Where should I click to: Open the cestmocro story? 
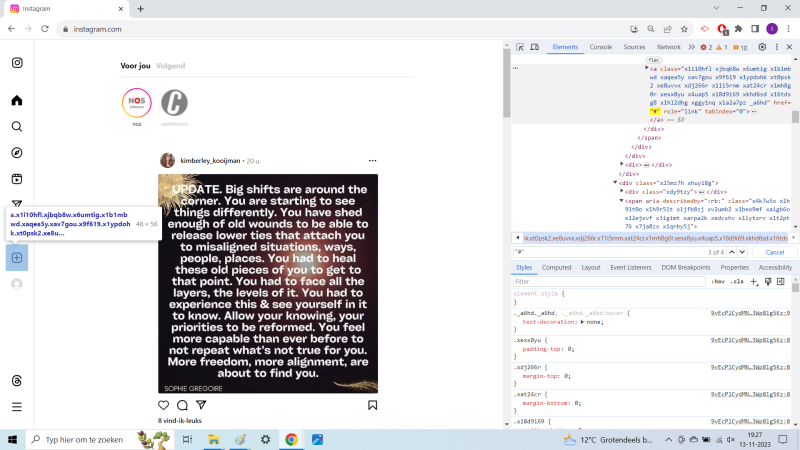pyautogui.click(x=174, y=103)
